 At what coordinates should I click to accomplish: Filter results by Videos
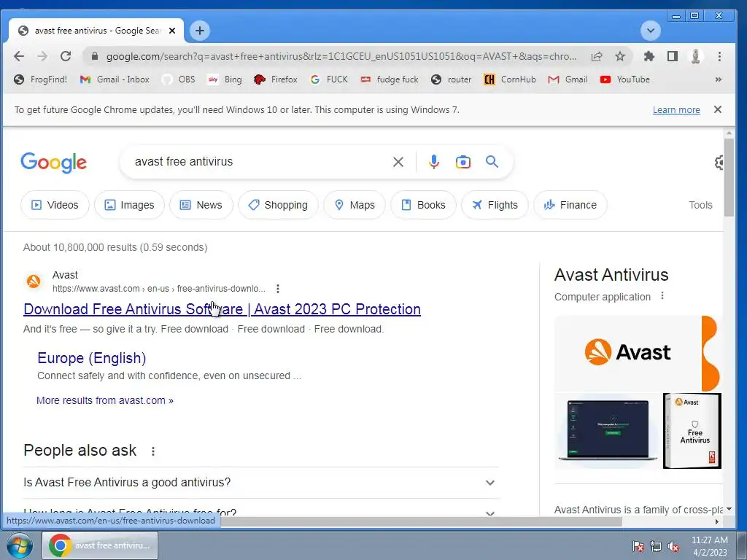pos(54,205)
